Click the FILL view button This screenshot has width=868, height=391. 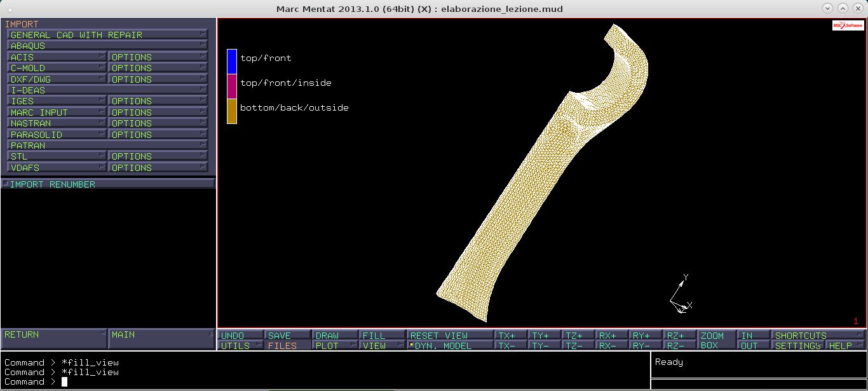pos(383,335)
